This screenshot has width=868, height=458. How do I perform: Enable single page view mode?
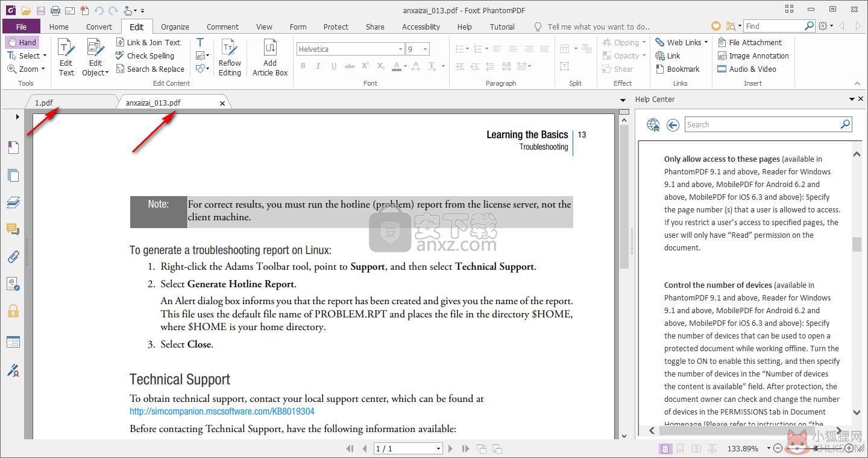(x=665, y=448)
